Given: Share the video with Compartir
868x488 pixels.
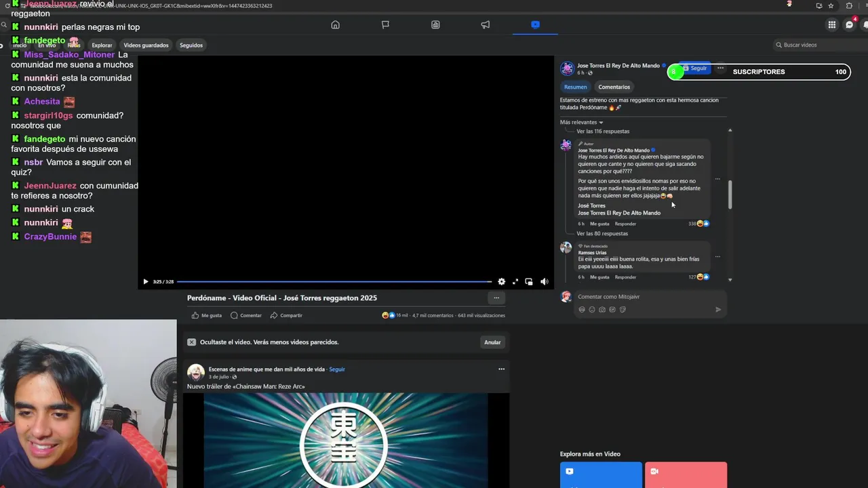Looking at the screenshot, I should click(x=286, y=315).
